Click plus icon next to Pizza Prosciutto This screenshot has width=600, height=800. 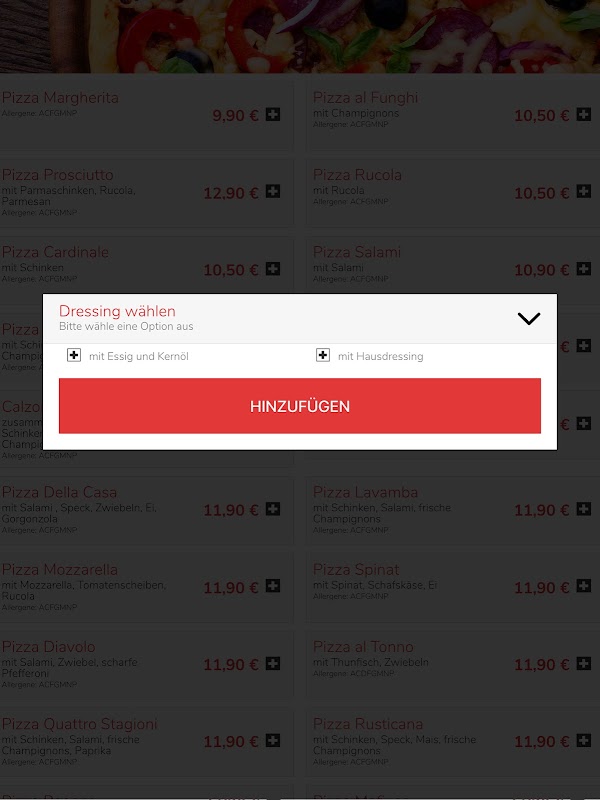click(273, 191)
